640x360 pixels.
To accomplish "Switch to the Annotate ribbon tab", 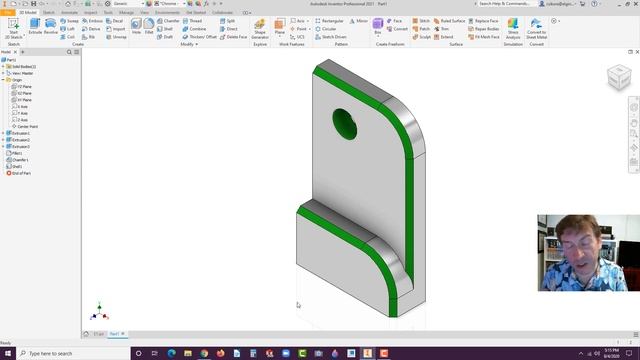I will (x=69, y=13).
